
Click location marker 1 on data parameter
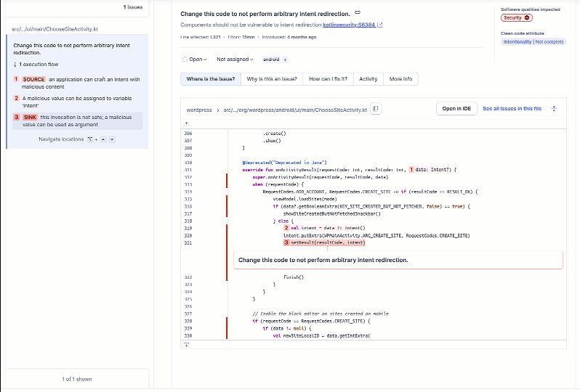pos(411,169)
